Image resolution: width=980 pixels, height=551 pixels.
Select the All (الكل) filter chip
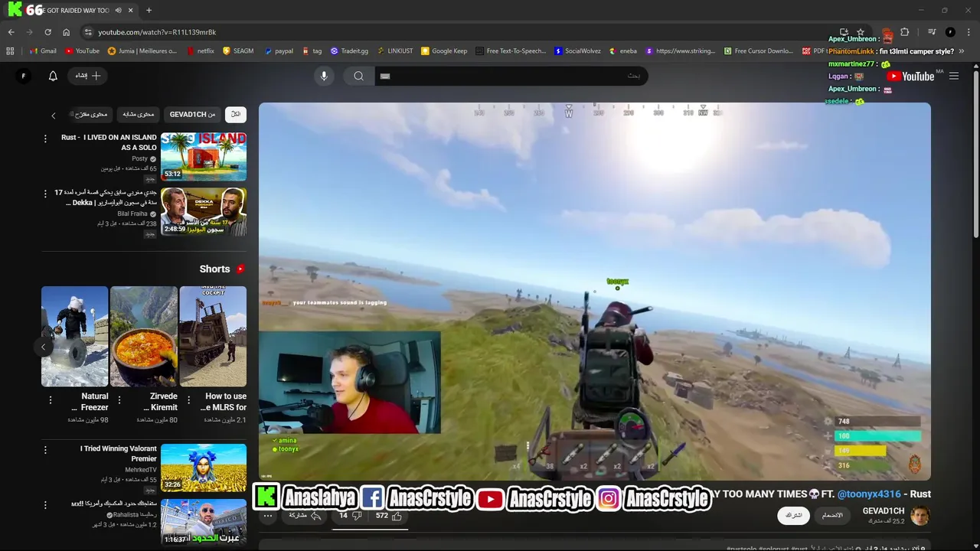236,114
